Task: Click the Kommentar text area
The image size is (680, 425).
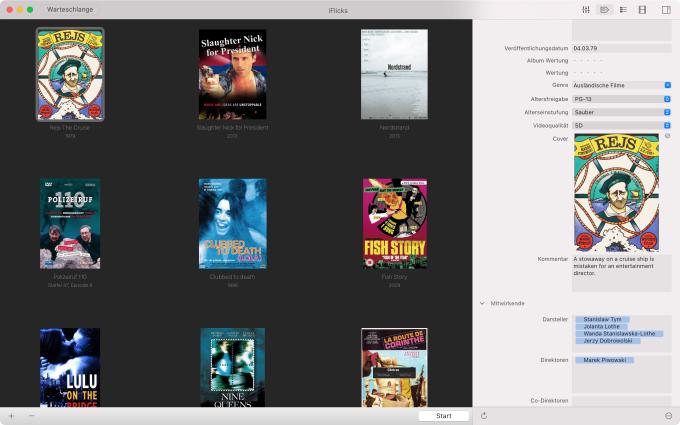Action: point(621,273)
